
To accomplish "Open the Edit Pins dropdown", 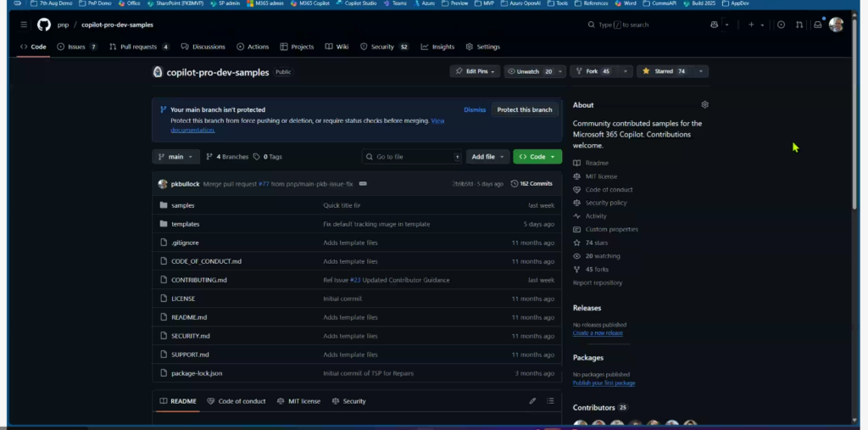I will click(475, 71).
